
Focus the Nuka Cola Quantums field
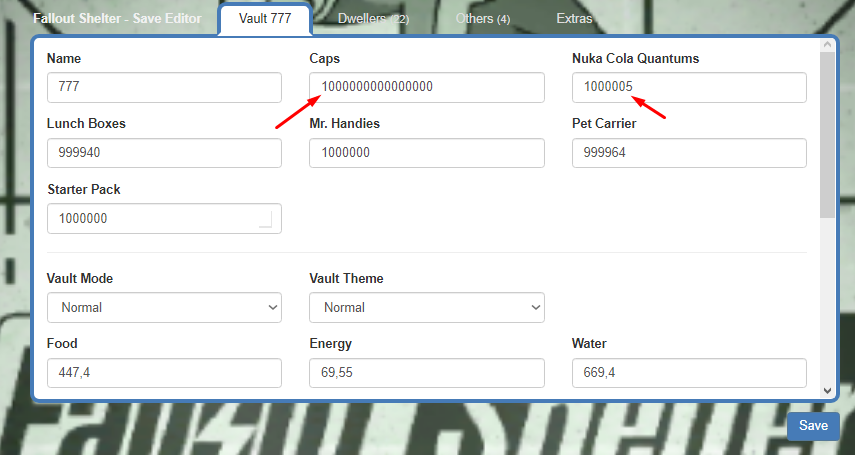point(689,87)
